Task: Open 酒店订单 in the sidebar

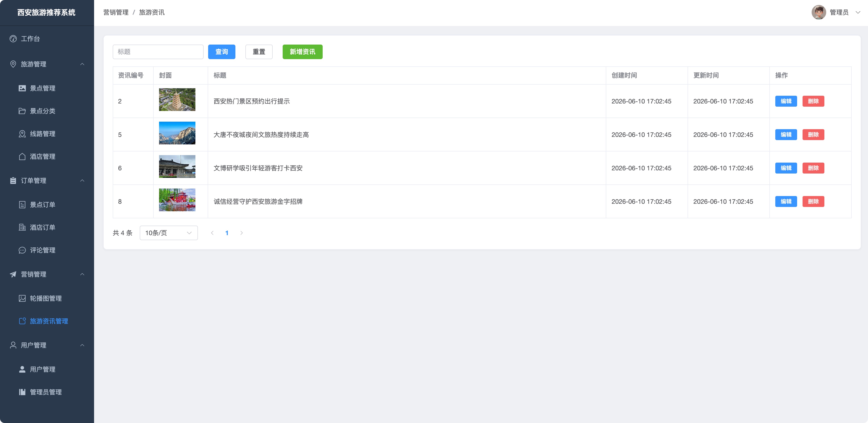Action: coord(47,227)
